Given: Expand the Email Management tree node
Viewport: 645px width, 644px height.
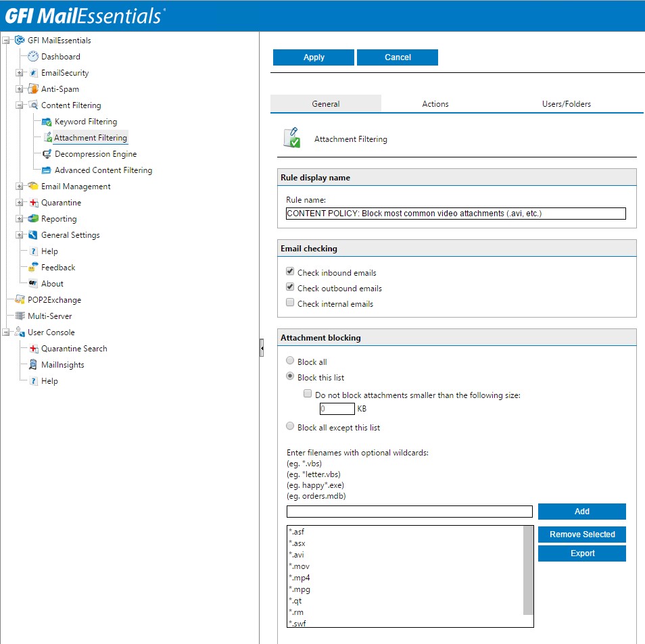Looking at the screenshot, I should [x=20, y=187].
